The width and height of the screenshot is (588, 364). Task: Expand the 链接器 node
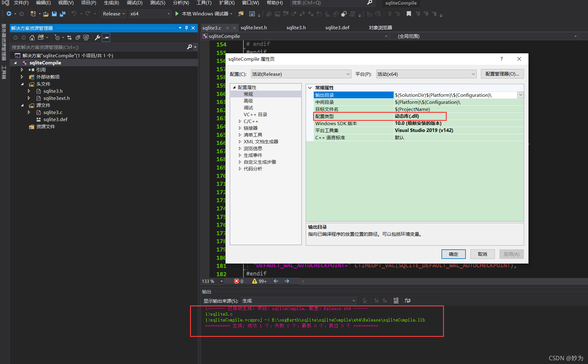click(240, 128)
